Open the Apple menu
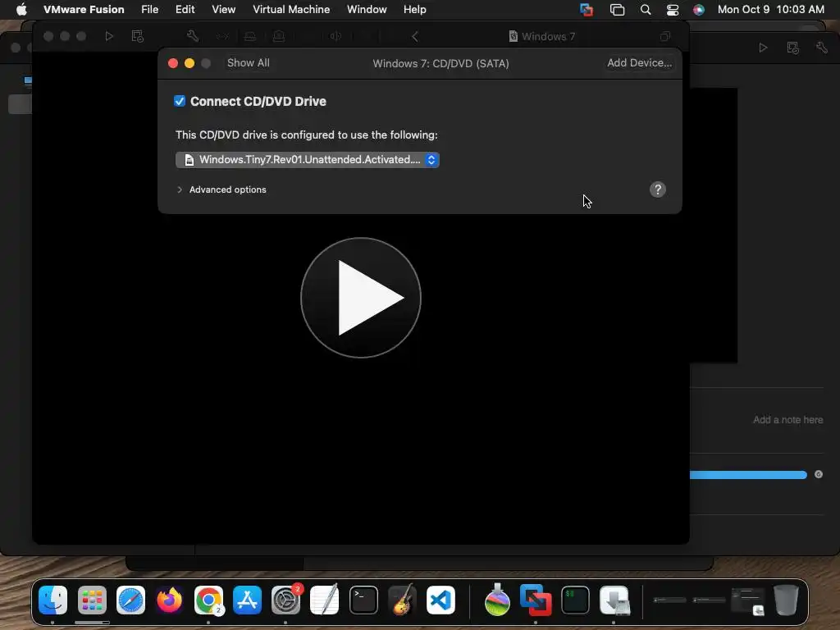The width and height of the screenshot is (840, 630). (x=21, y=10)
